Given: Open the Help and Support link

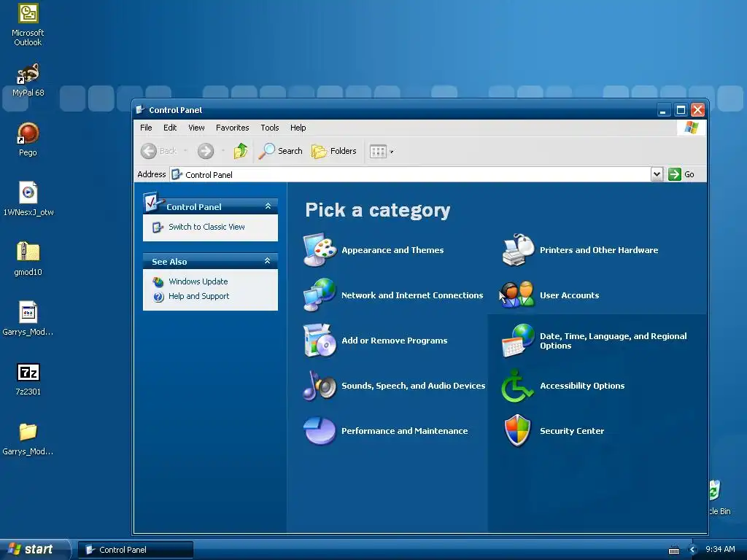Looking at the screenshot, I should click(198, 296).
